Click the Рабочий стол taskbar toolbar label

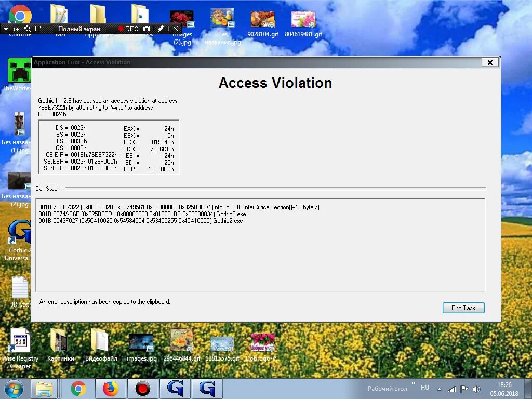tap(387, 389)
